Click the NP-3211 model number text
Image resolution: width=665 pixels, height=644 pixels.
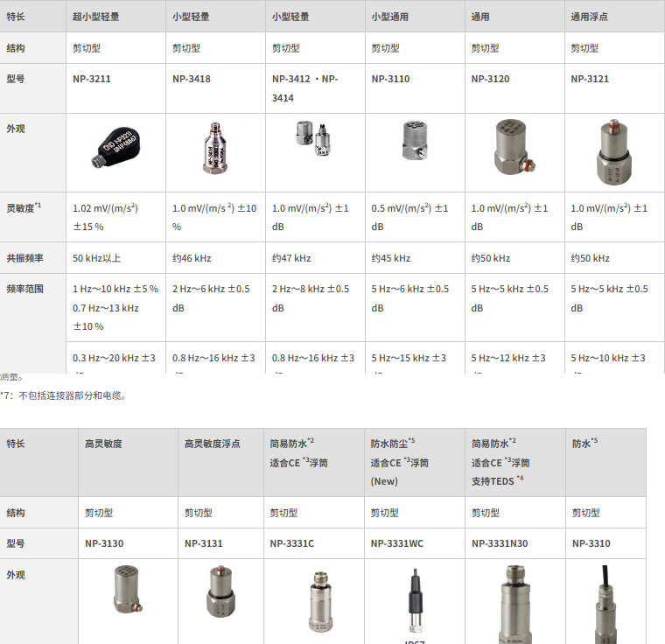click(92, 79)
